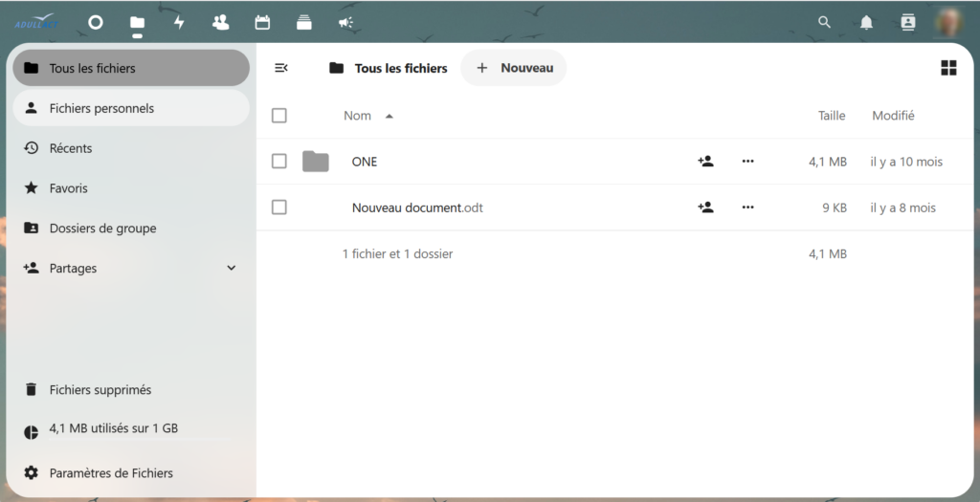Open the Files app folder icon
This screenshot has height=502, width=980.
(137, 23)
